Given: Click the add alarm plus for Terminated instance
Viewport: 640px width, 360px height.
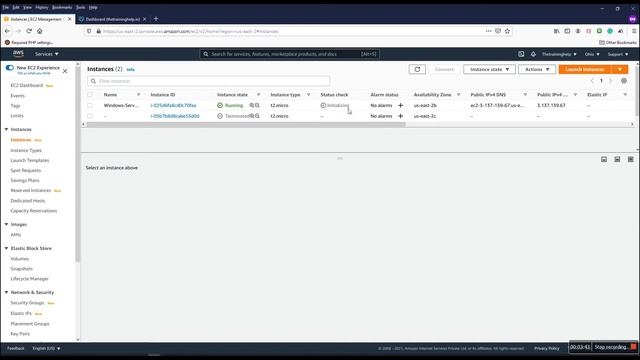Looking at the screenshot, I should [x=400, y=116].
